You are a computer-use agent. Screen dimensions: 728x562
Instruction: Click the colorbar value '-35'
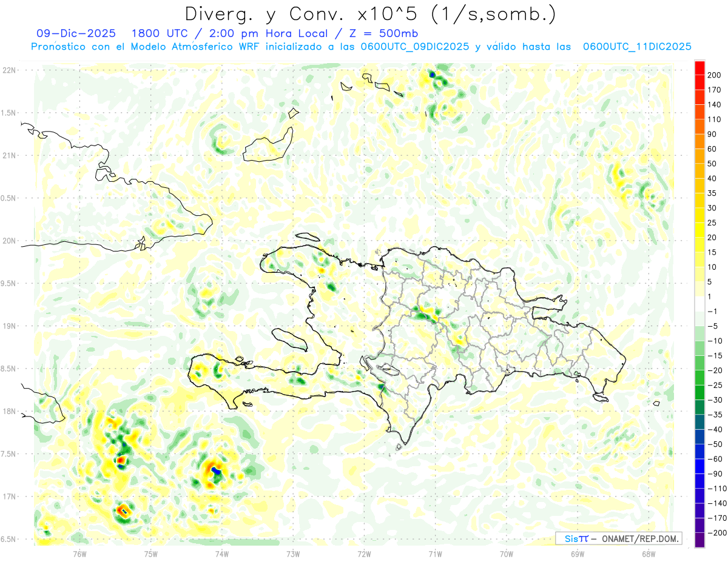pos(715,415)
